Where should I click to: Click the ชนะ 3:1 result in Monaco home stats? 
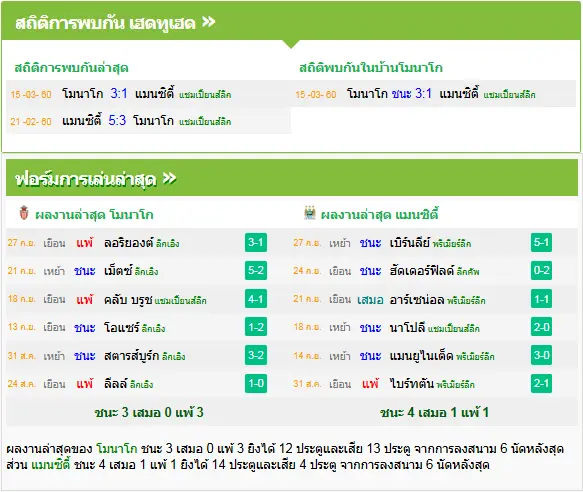(412, 93)
